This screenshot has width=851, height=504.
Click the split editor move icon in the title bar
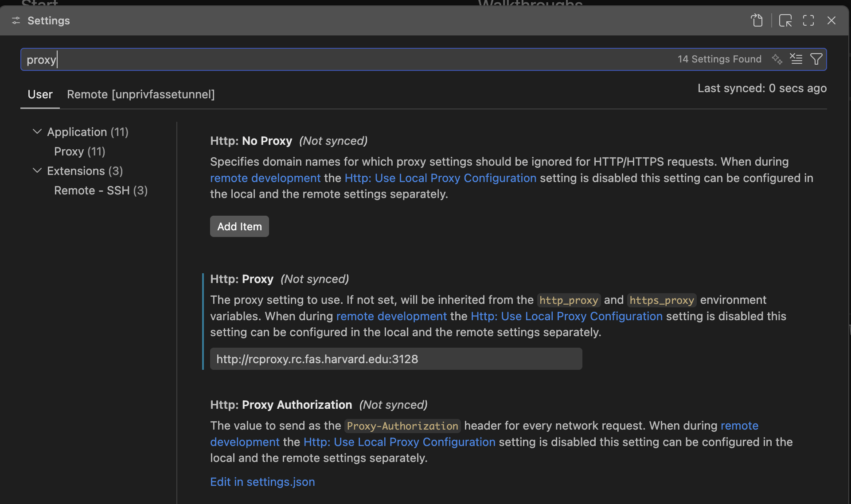785,20
